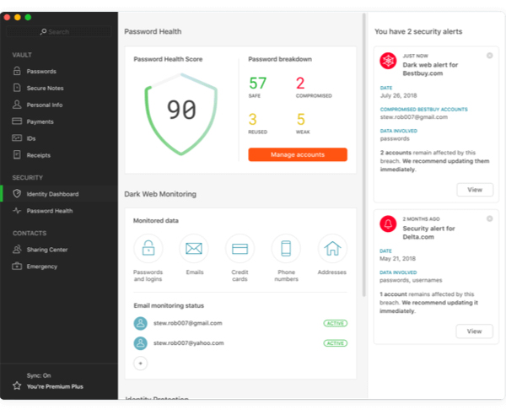
Task: Click the Emergency kit icon
Action: (x=17, y=267)
